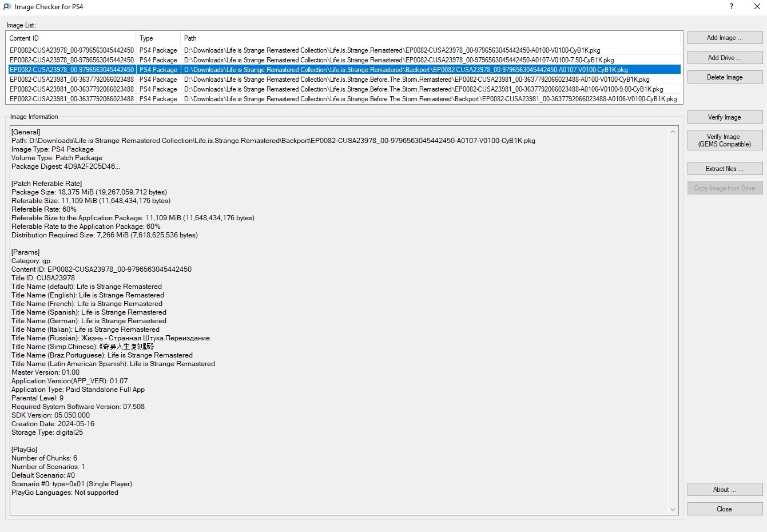Image resolution: width=767 pixels, height=532 pixels.
Task: Click the title bar help question mark
Action: (x=731, y=7)
